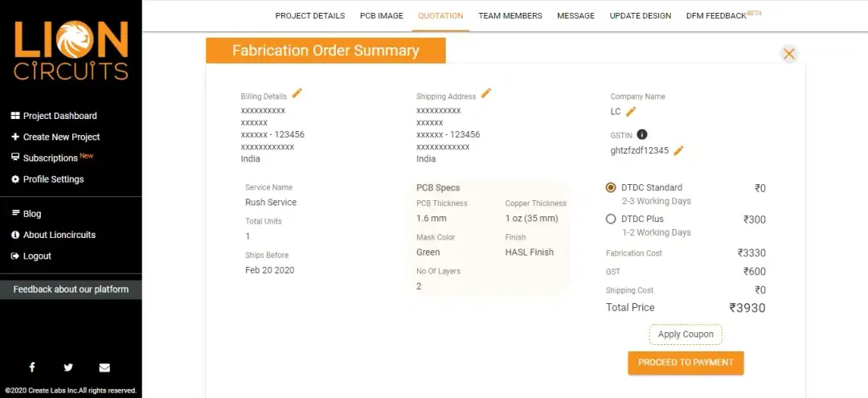Image resolution: width=868 pixels, height=398 pixels.
Task: Show GSTIN info tooltip icon
Action: tap(642, 134)
